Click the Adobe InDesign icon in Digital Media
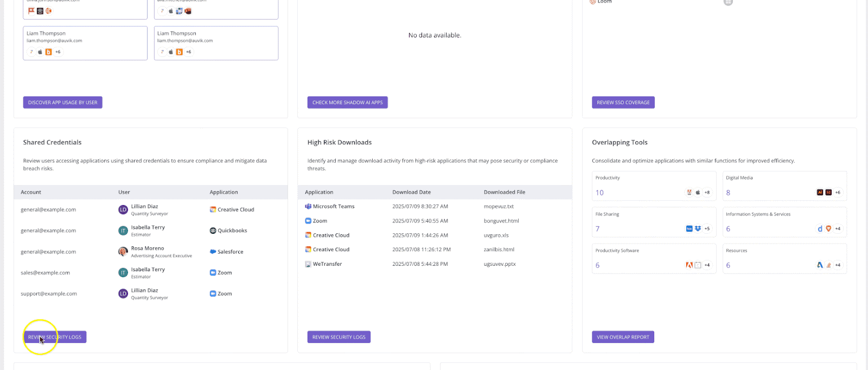Image resolution: width=868 pixels, height=370 pixels. 828,193
